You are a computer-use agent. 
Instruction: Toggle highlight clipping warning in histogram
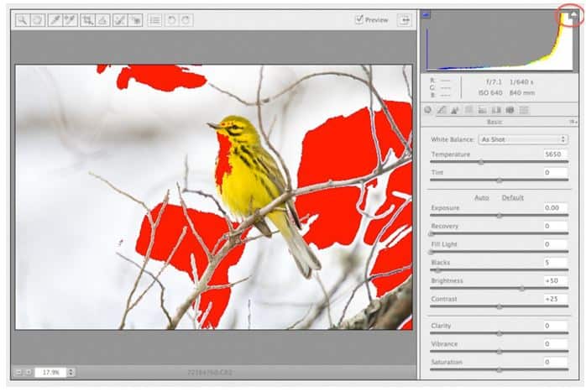point(574,14)
